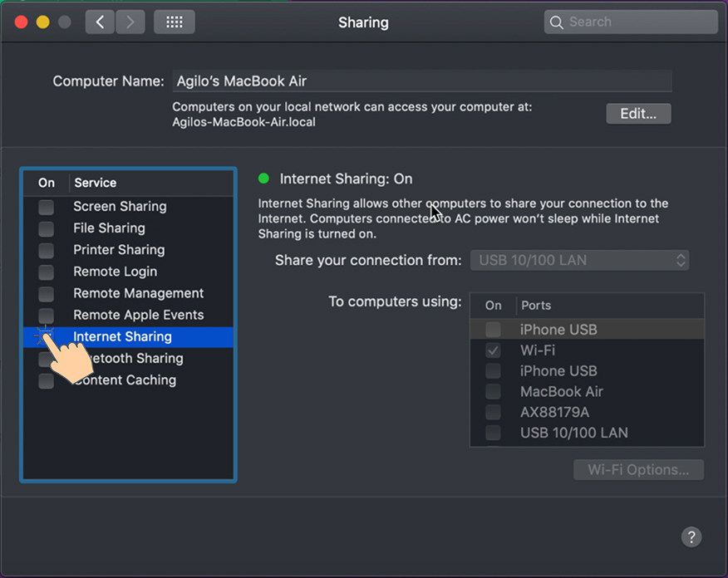Click inside the Search field
This screenshot has width=728, height=578.
[632, 22]
